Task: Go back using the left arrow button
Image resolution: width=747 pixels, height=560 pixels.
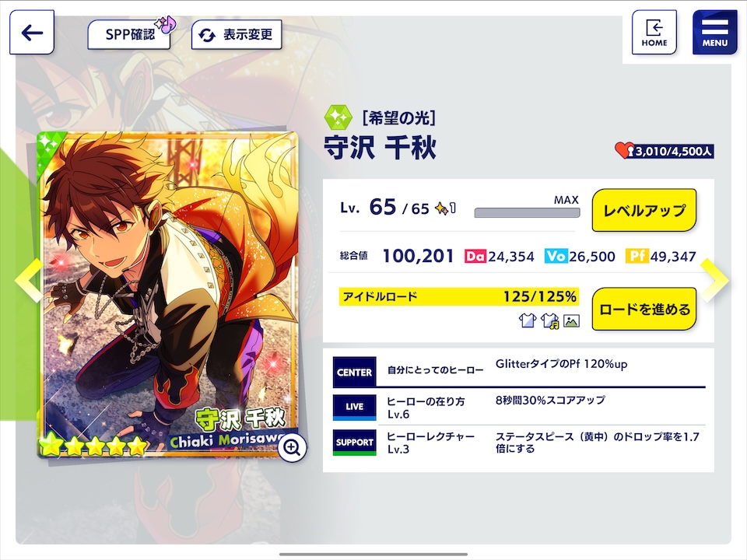Action: tap(32, 33)
